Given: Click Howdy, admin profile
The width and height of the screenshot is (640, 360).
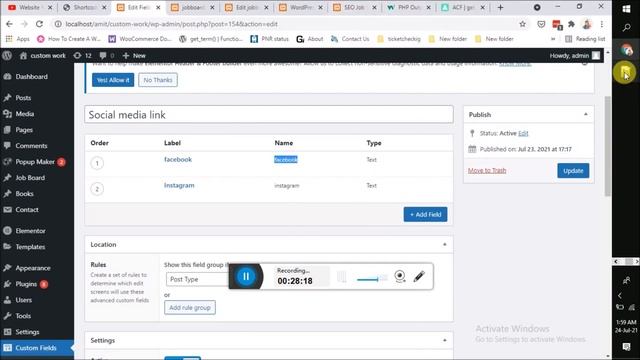Looking at the screenshot, I should [575, 56].
